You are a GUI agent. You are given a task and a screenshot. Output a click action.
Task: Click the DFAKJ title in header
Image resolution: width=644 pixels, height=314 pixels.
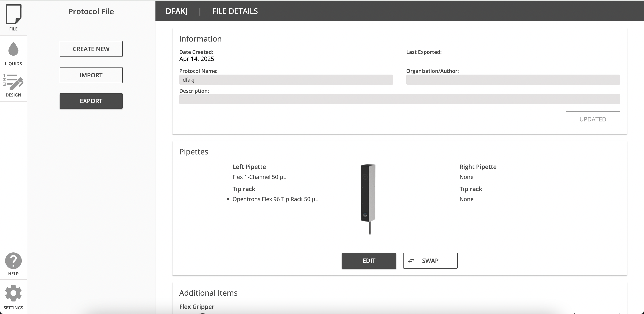coord(177,11)
